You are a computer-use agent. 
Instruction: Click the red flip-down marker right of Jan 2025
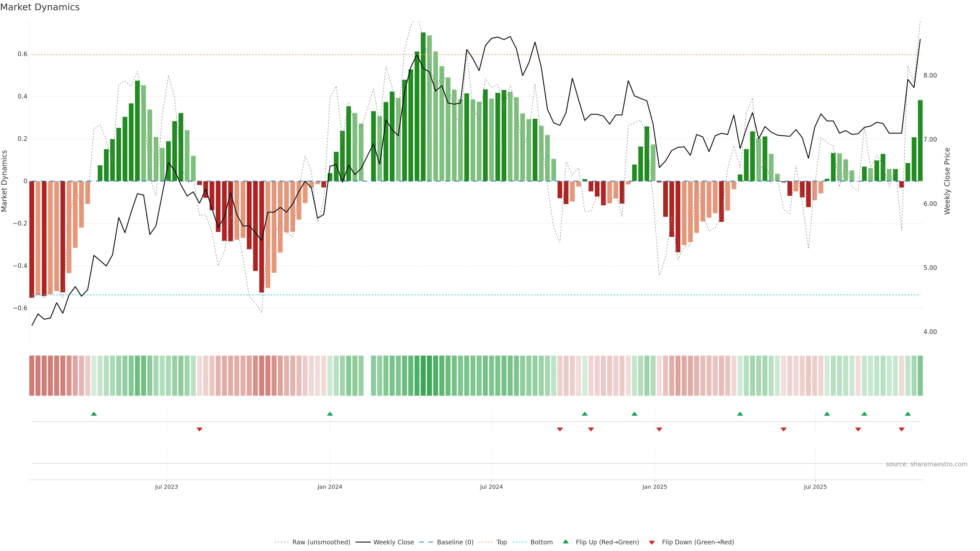click(x=659, y=429)
